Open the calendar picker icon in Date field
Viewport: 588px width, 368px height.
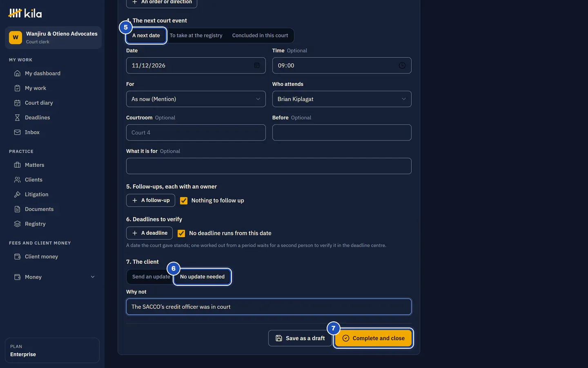click(257, 65)
